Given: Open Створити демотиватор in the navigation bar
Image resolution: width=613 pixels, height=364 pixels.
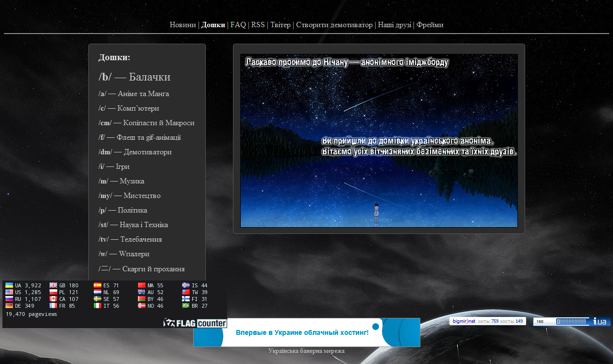Looking at the screenshot, I should click(334, 25).
